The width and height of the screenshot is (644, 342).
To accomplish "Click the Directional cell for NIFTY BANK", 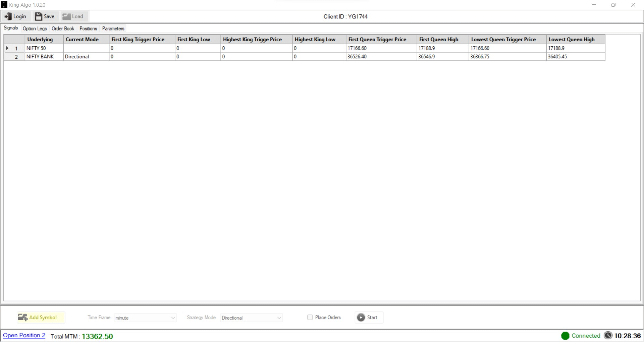I will 86,57.
